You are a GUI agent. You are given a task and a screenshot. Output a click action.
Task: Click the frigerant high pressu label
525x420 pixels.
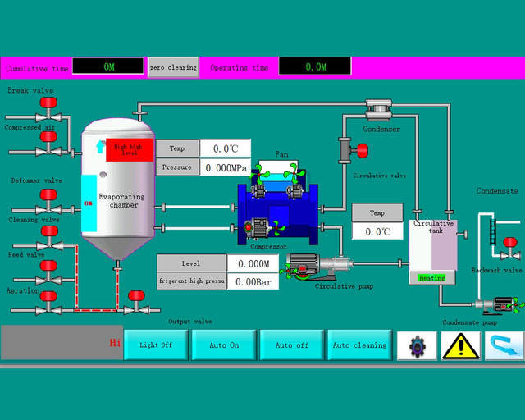[191, 281]
